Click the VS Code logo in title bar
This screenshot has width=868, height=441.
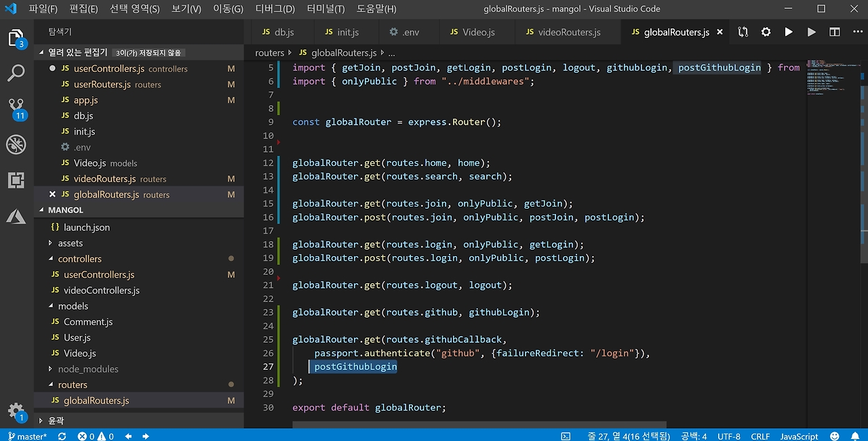(10, 9)
